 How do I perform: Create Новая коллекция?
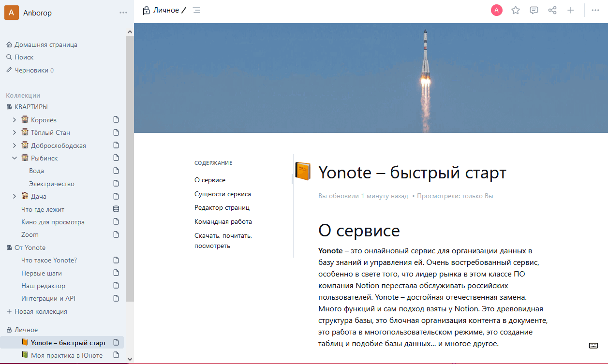(x=37, y=311)
